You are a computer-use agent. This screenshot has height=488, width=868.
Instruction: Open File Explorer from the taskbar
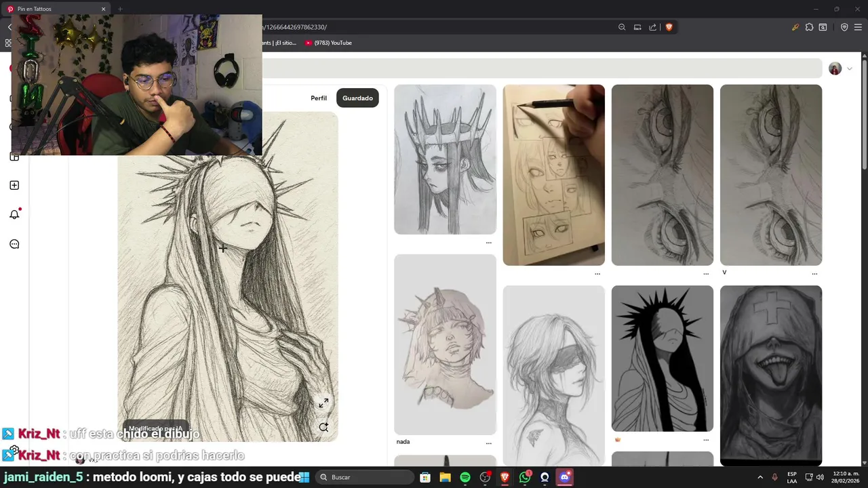coord(446,477)
